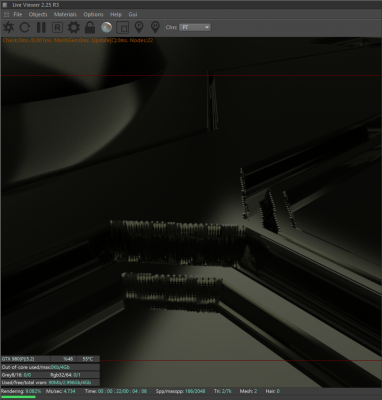Toggle the lock resolution padlock icon
The image size is (382, 400).
click(90, 27)
